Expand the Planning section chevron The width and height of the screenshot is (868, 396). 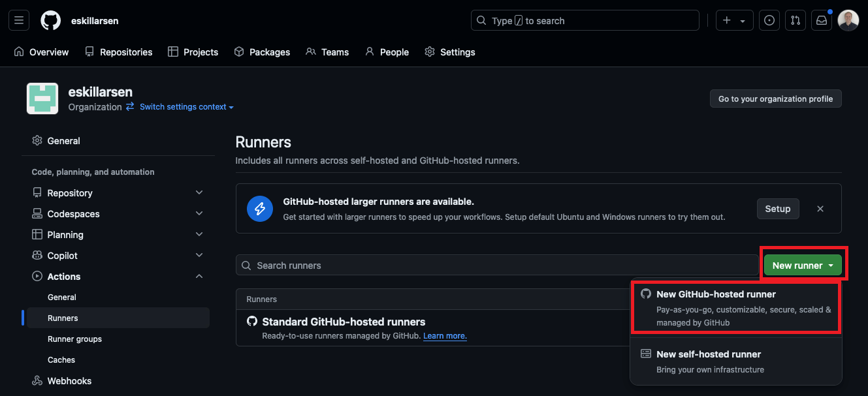pos(199,235)
